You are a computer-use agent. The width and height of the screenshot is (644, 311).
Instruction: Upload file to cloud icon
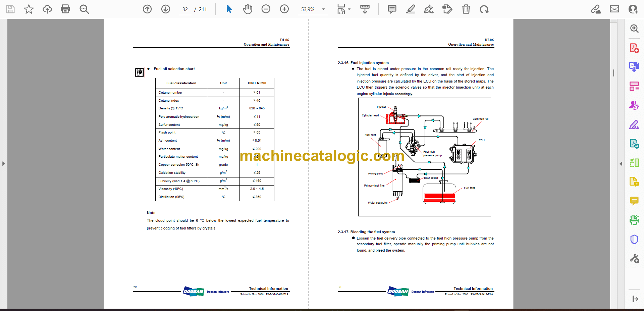tap(47, 9)
